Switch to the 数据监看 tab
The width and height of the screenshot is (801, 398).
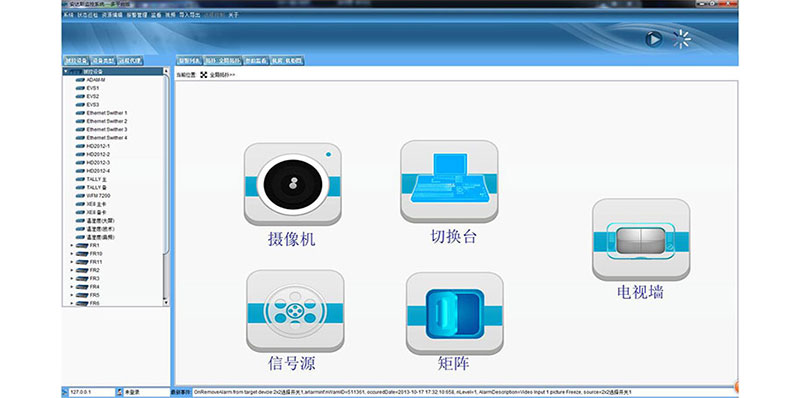pyautogui.click(x=256, y=60)
